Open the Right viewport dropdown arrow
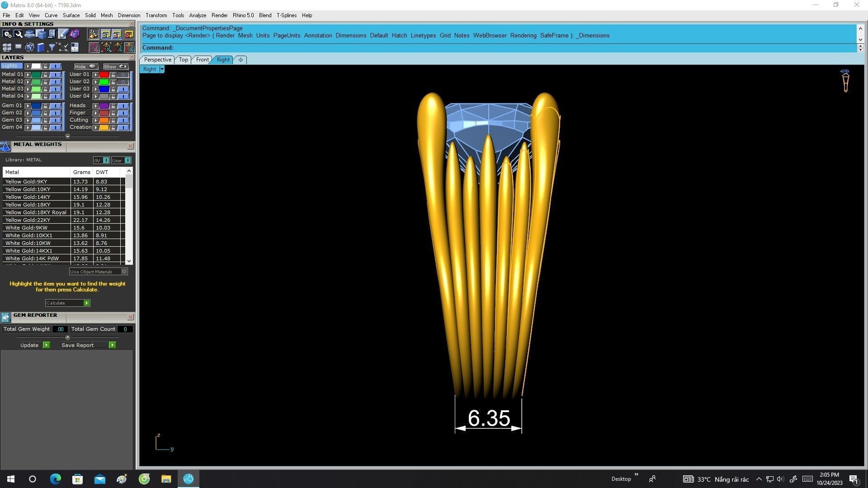868x488 pixels. pyautogui.click(x=162, y=69)
